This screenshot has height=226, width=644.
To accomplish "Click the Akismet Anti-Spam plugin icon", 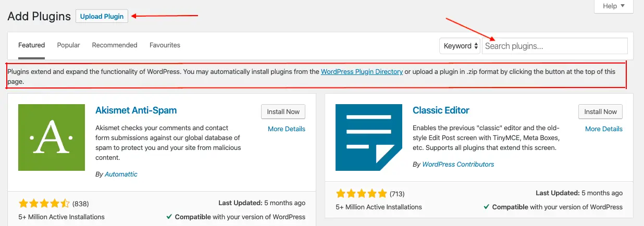I will pos(52,137).
